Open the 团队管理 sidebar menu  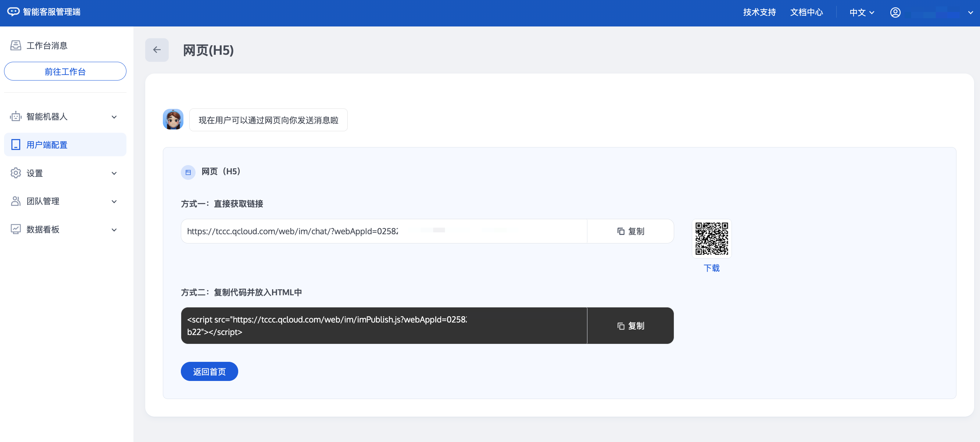(x=65, y=201)
